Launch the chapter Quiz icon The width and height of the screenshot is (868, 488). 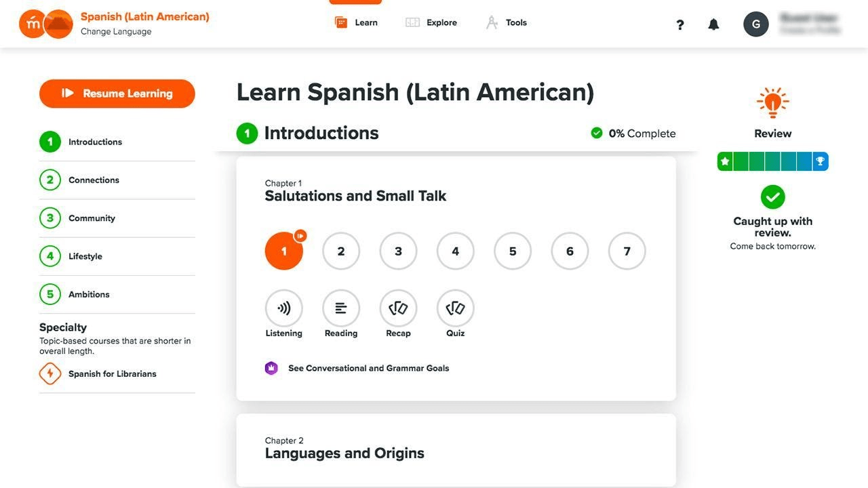[456, 308]
